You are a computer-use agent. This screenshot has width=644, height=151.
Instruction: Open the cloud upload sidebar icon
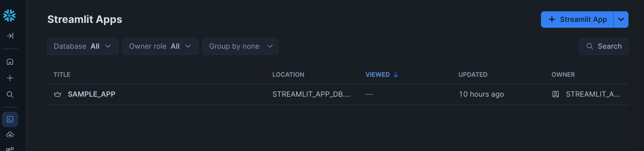pyautogui.click(x=10, y=135)
